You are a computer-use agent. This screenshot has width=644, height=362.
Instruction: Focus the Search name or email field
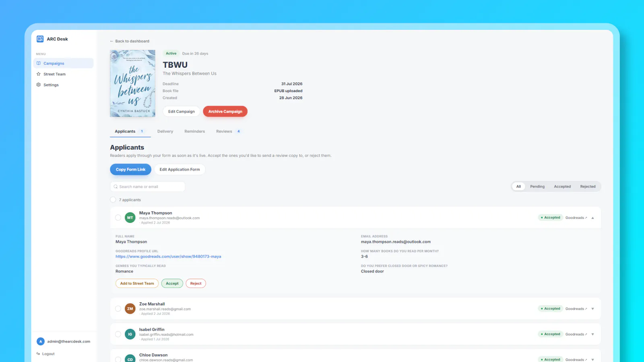click(x=147, y=187)
